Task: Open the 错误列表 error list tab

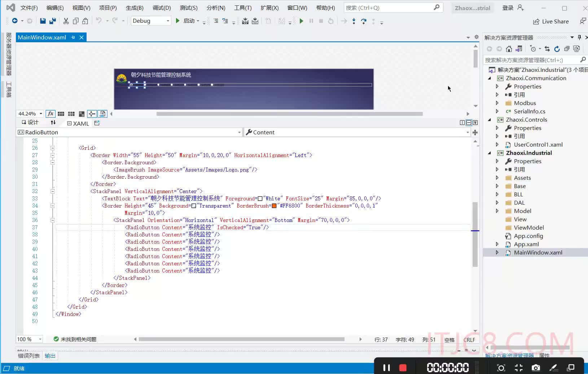Action: coord(29,356)
